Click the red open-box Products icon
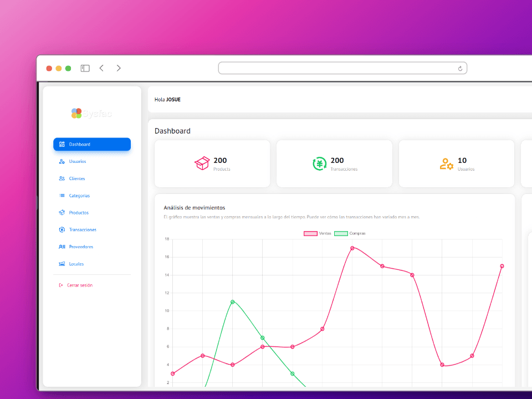Image resolution: width=532 pixels, height=399 pixels. point(202,163)
